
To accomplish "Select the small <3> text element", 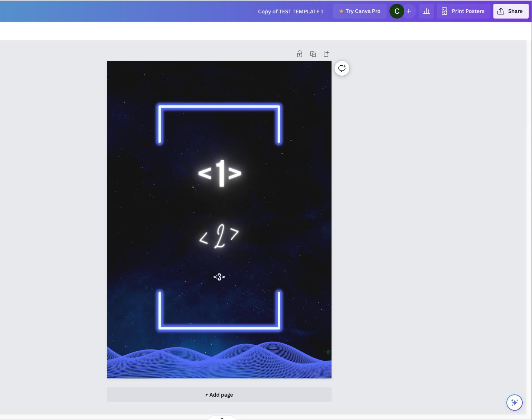I will coord(219,277).
